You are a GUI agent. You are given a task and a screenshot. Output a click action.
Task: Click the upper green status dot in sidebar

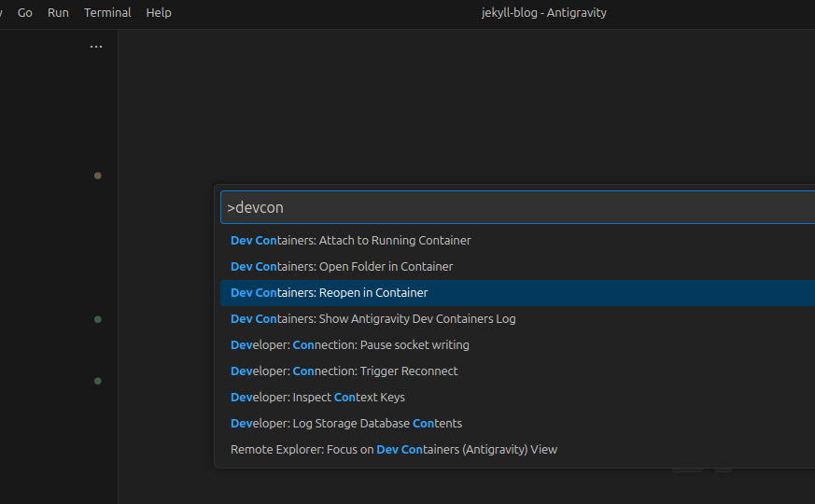tap(98, 319)
